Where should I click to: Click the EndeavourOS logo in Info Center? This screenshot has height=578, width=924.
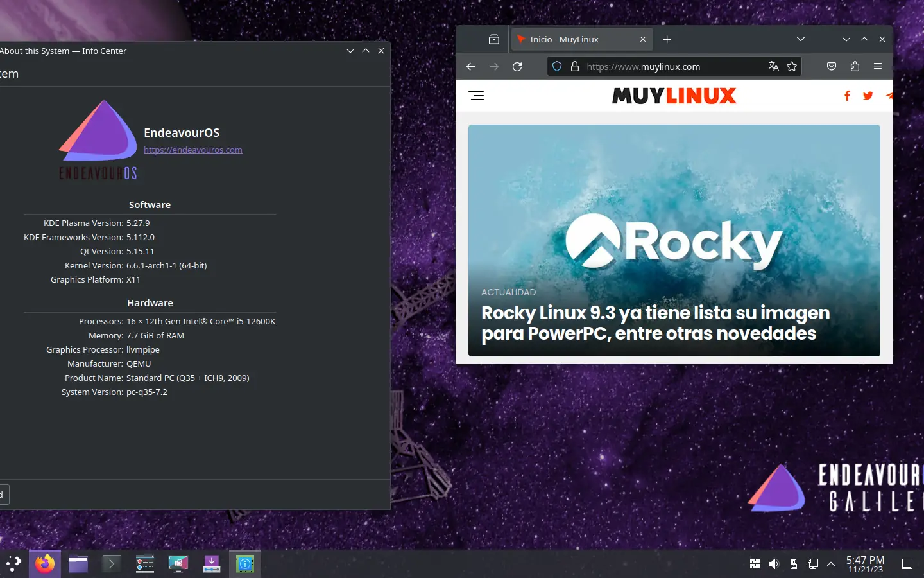98,139
